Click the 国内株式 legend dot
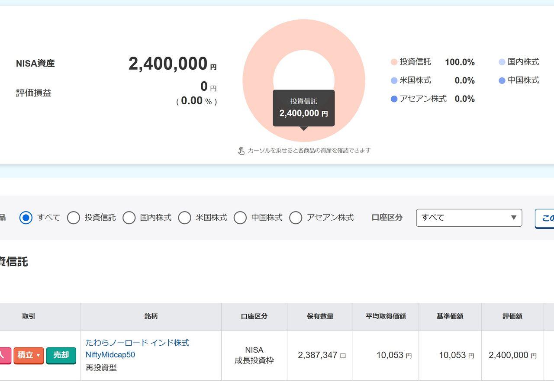This screenshot has height=392, width=554. point(502,62)
